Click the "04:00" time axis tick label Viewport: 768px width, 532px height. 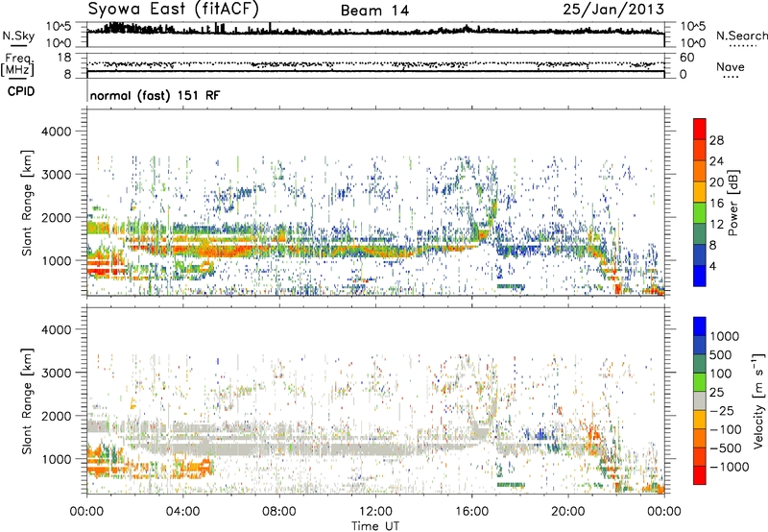click(x=182, y=512)
